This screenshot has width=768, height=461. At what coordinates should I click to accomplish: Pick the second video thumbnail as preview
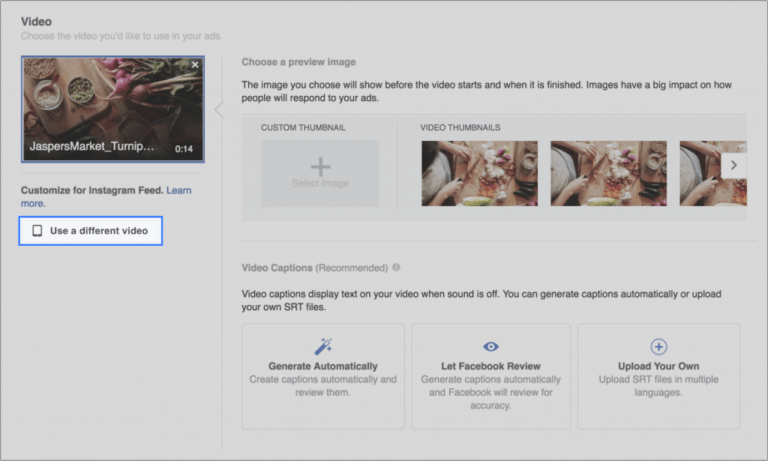tap(608, 173)
